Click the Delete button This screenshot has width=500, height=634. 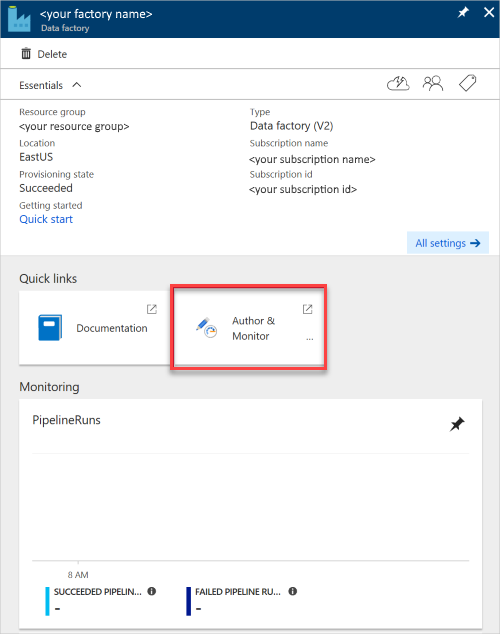44,54
